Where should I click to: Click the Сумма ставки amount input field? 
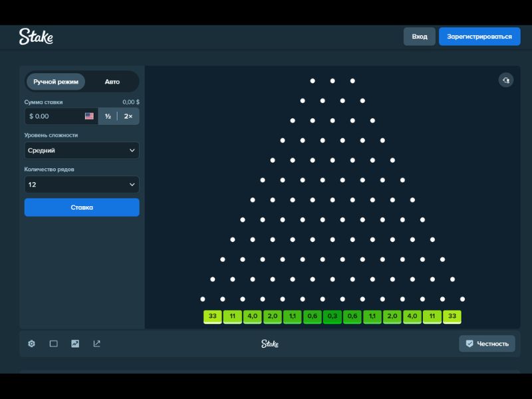click(x=57, y=116)
